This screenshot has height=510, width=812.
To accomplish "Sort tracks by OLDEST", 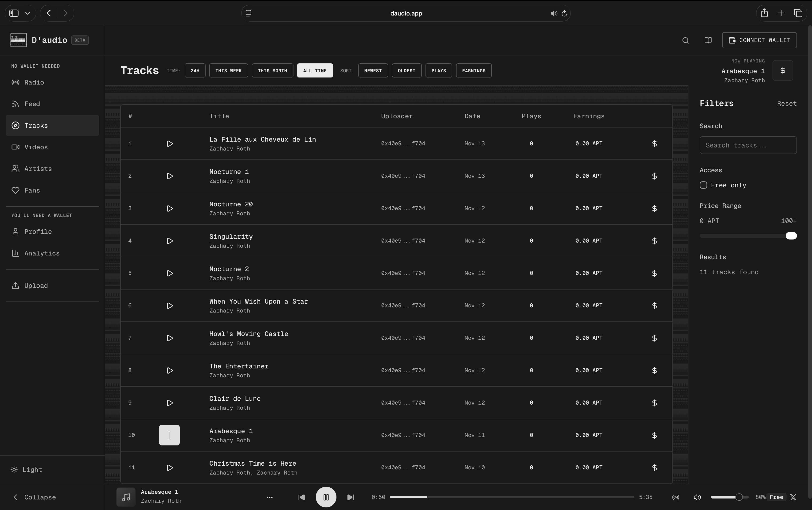I will click(x=406, y=70).
